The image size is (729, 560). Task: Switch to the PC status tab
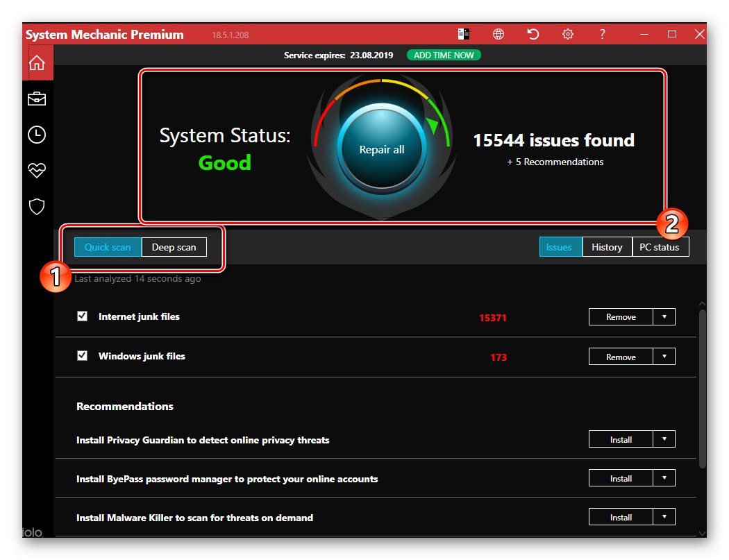(660, 247)
